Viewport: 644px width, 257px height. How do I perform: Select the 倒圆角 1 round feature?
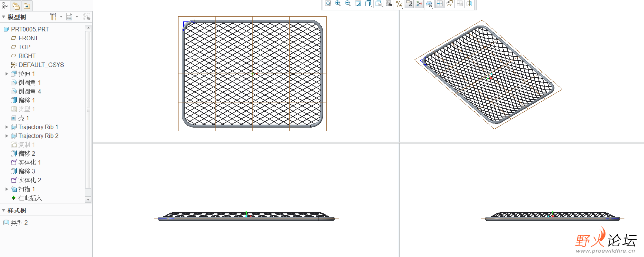(30, 82)
